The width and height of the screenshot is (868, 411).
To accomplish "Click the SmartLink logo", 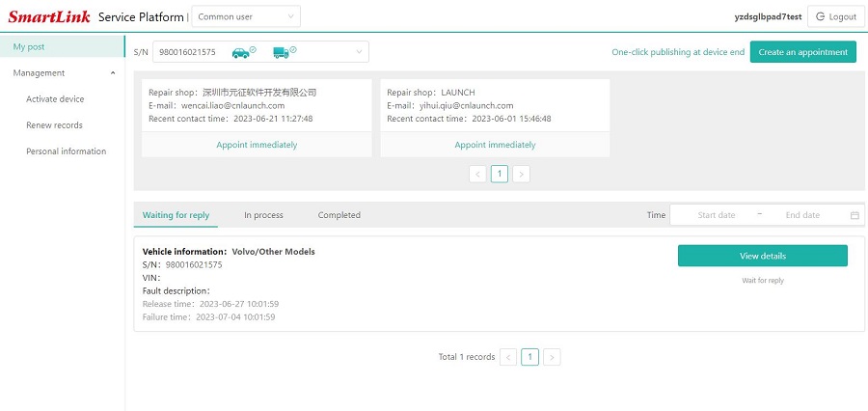I will point(48,16).
